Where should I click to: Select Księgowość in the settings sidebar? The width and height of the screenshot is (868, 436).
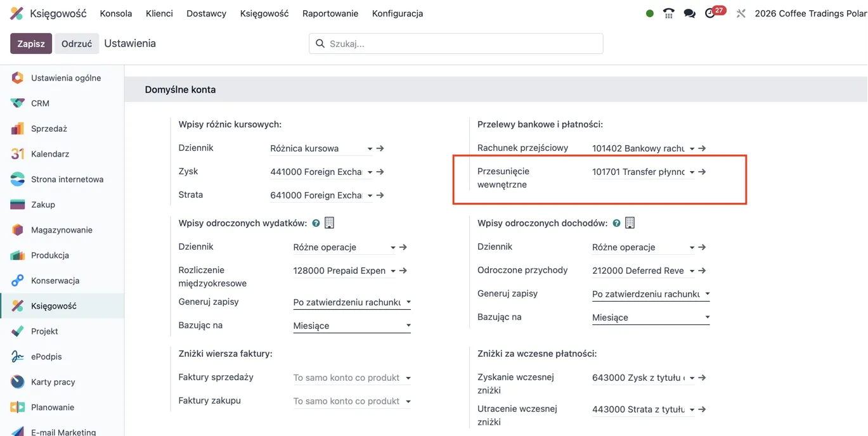click(x=62, y=306)
